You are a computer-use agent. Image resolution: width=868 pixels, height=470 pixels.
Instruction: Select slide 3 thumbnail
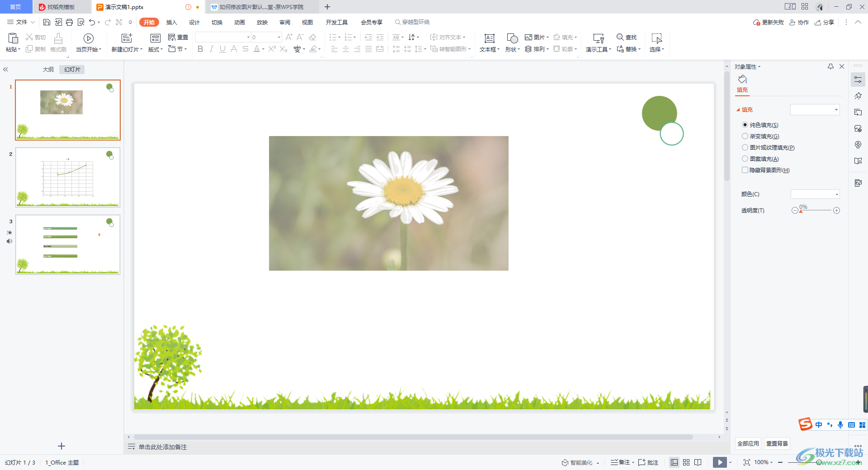pyautogui.click(x=68, y=244)
